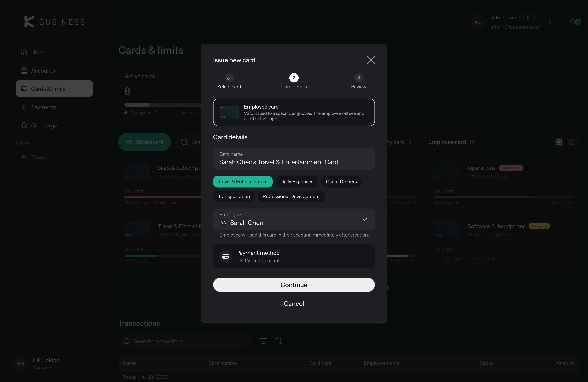Screen dimensions: 588x382
Task: Click the Payments arrows icon
Action: 24,107
